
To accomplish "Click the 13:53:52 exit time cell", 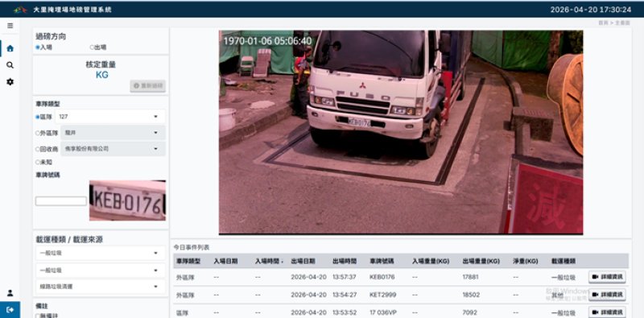I will point(345,312).
